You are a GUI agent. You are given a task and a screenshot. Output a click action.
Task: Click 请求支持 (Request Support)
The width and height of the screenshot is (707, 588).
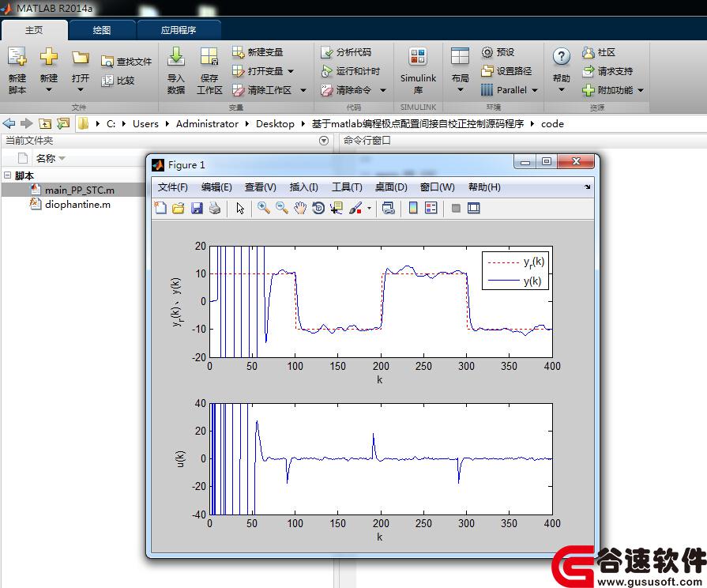click(x=607, y=71)
